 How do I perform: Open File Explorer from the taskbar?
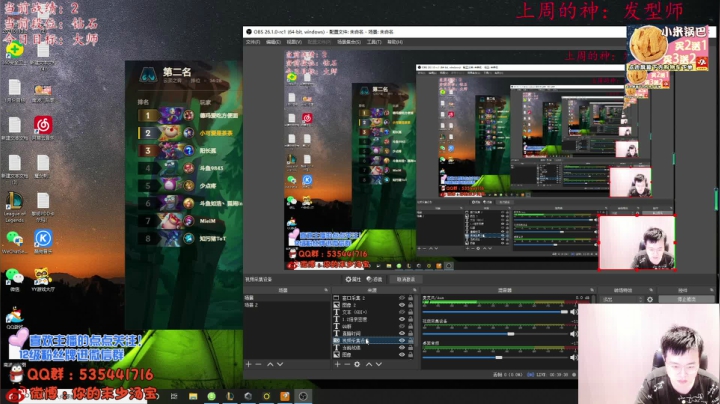pyautogui.click(x=193, y=396)
